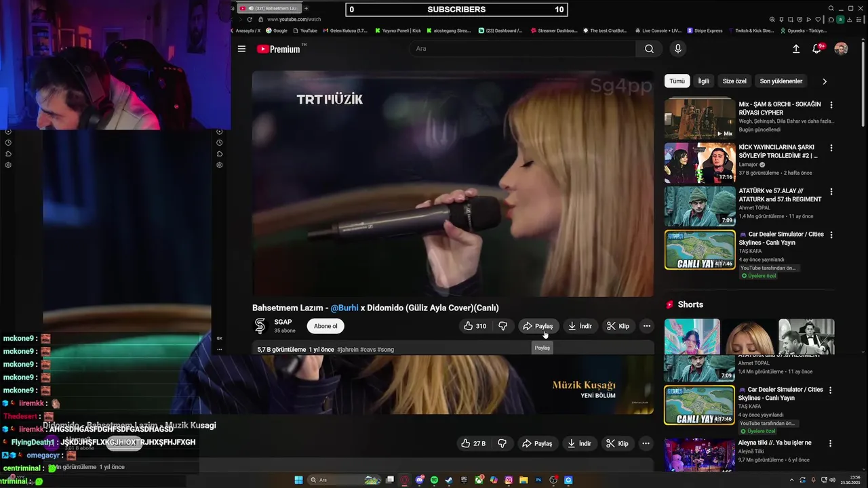Screen dimensions: 868x488
Task: Open Discord from the taskbar
Action: pos(420,480)
